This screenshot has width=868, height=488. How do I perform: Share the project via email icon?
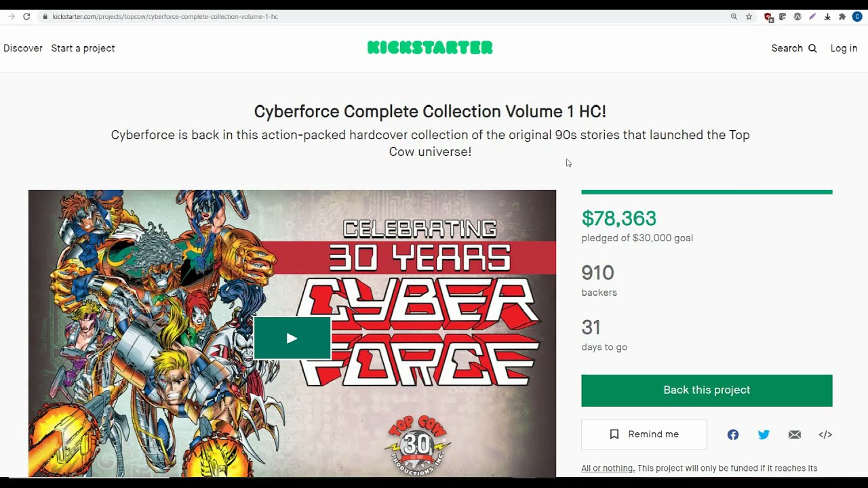(x=795, y=434)
